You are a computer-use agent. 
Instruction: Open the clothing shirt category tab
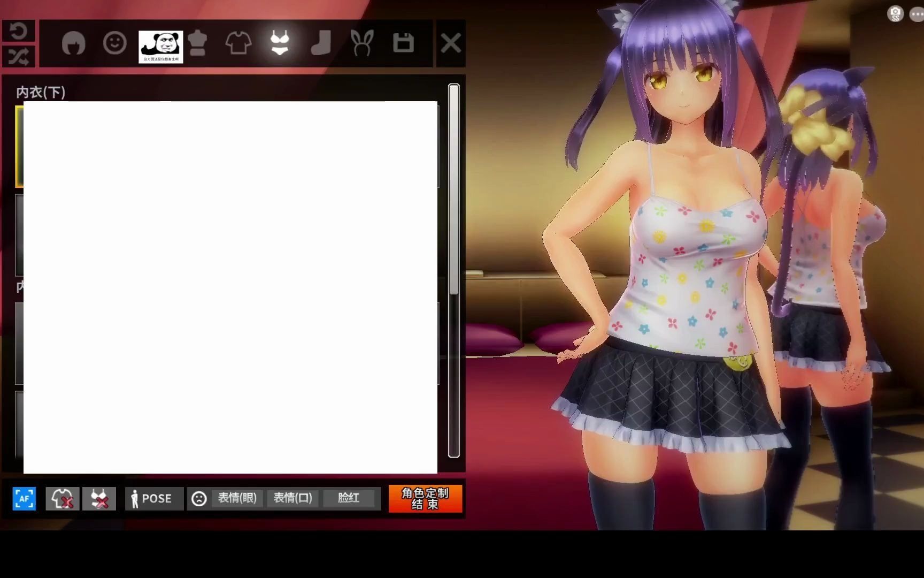238,43
